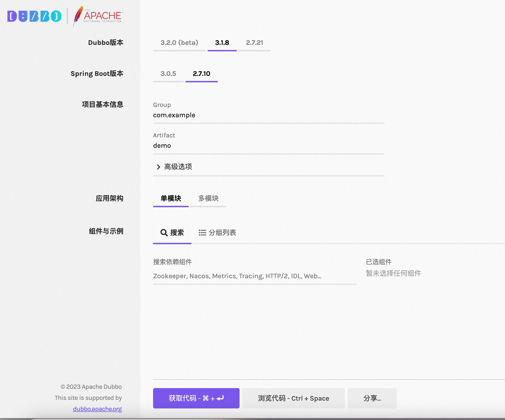Click the 浏览代码 browse code button
The width and height of the screenshot is (505, 420).
pyautogui.click(x=294, y=398)
